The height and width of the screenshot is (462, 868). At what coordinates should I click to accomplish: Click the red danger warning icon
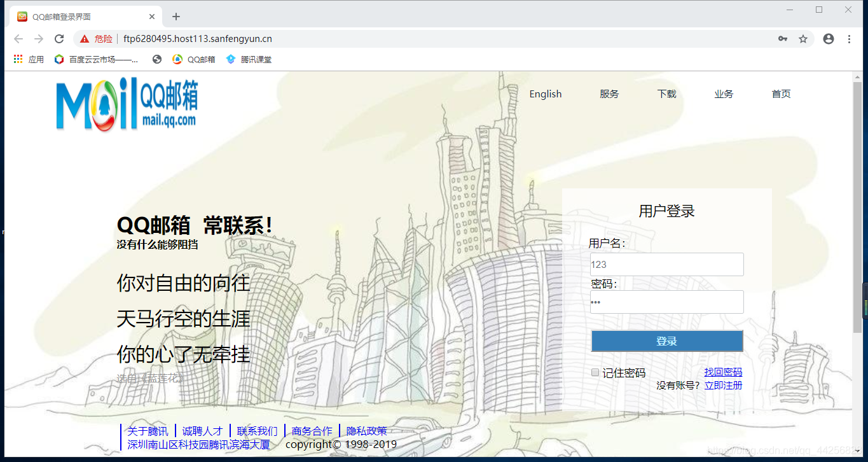click(x=85, y=39)
